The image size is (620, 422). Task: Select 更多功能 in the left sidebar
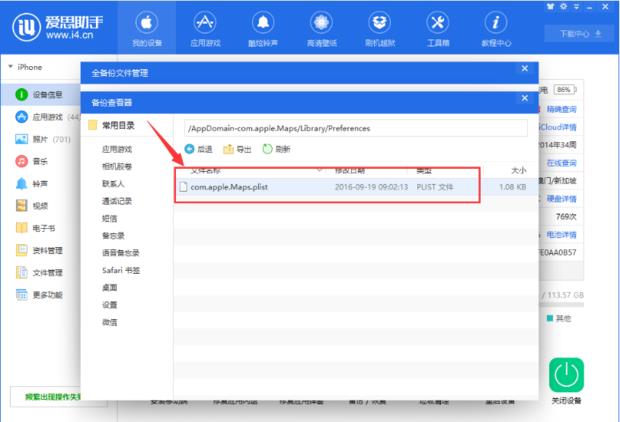(x=40, y=295)
